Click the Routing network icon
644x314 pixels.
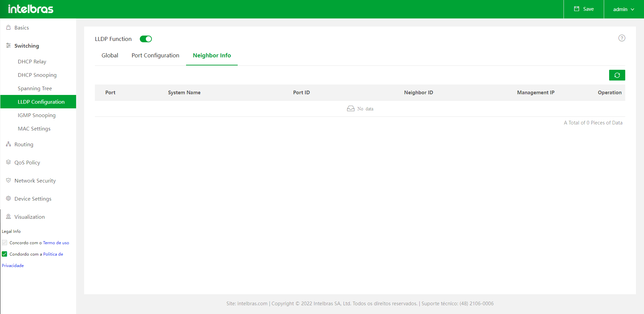click(x=8, y=144)
